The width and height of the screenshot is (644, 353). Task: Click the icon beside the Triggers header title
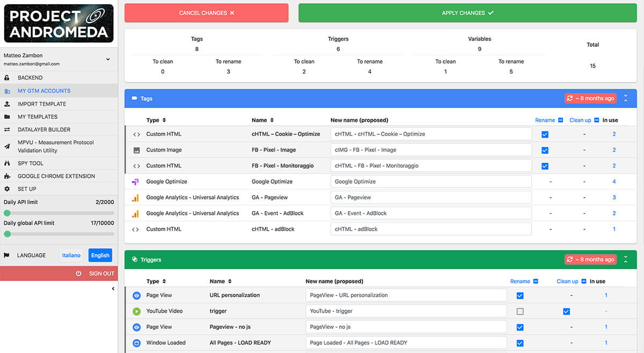[134, 260]
